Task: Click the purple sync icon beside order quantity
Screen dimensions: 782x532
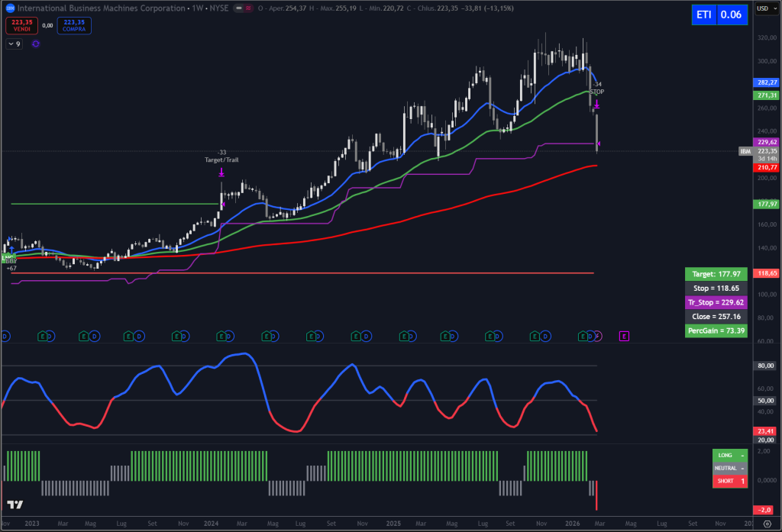Action: [x=34, y=44]
